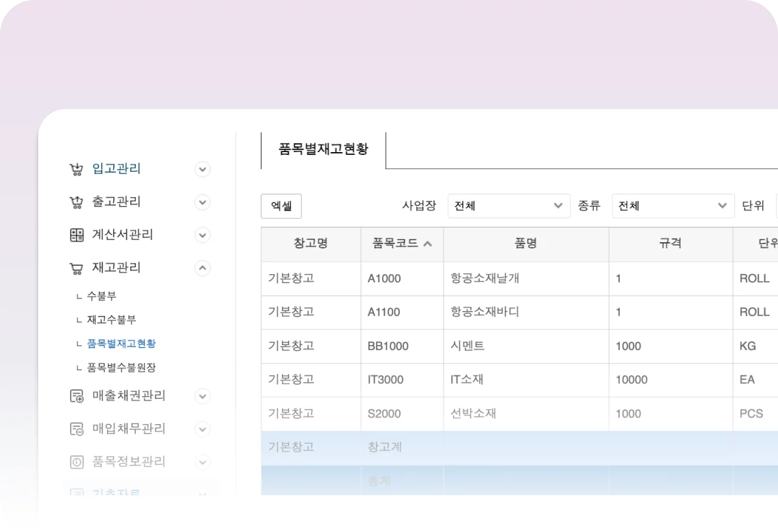The width and height of the screenshot is (778, 532).
Task: Click the 재고관리 cart icon
Action: [x=76, y=268]
